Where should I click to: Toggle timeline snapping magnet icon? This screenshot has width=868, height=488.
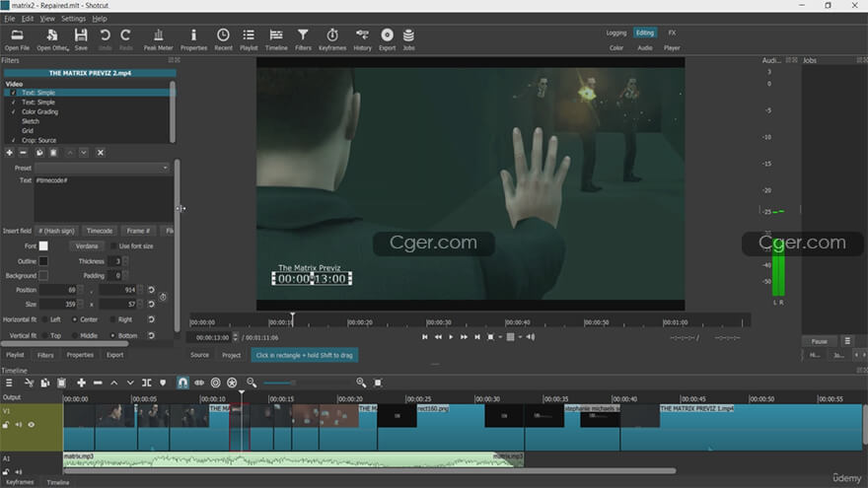pos(182,383)
